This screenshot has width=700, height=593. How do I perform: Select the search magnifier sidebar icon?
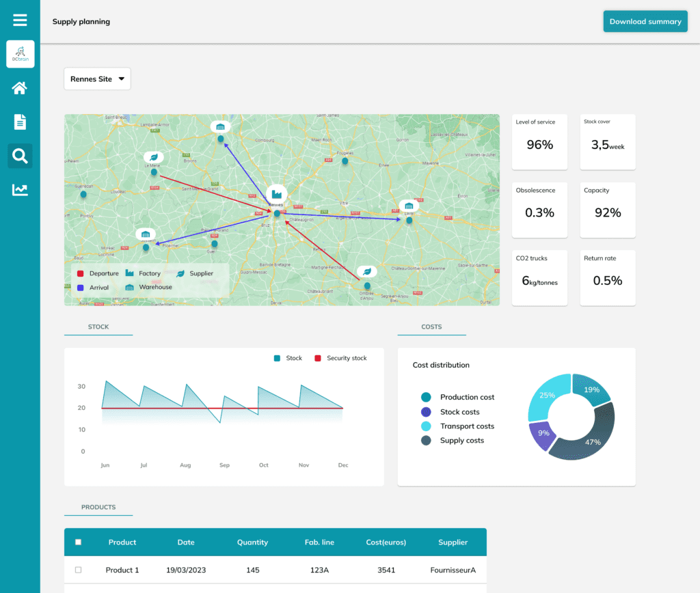pos(20,156)
